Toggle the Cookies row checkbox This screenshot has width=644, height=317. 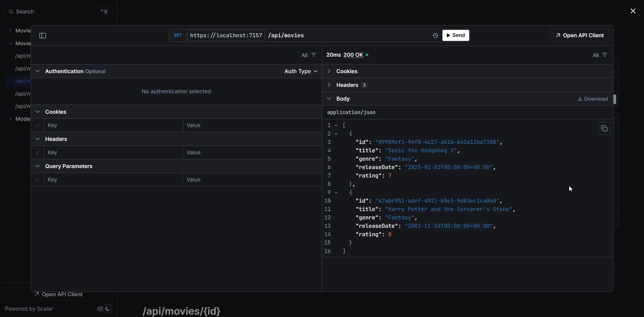point(38,125)
